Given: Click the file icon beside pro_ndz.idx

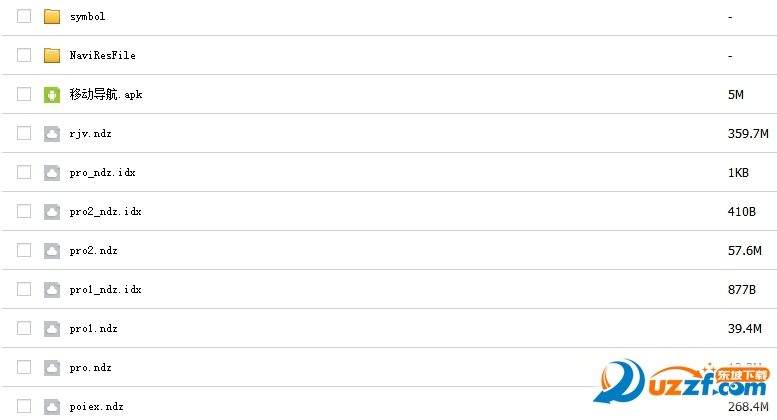Looking at the screenshot, I should point(52,173).
